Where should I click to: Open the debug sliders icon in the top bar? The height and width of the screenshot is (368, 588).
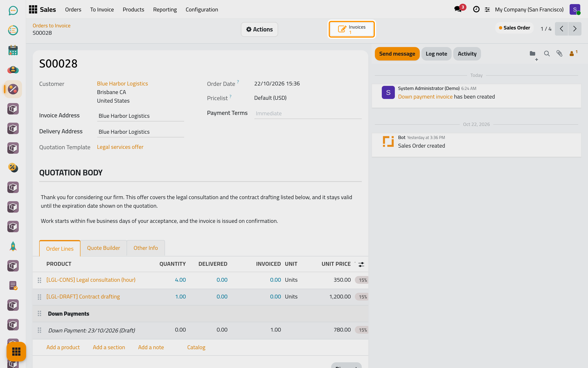487,10
